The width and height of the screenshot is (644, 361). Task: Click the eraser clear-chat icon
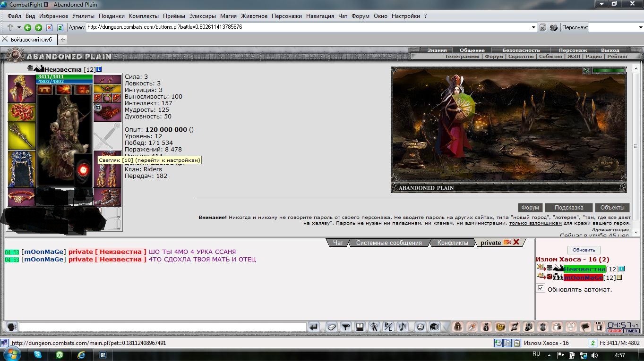tap(332, 327)
